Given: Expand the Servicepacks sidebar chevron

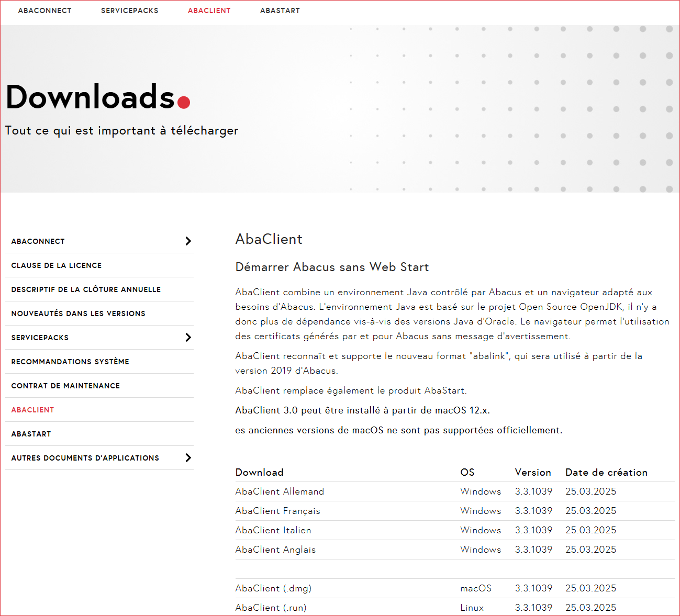Looking at the screenshot, I should coord(188,338).
